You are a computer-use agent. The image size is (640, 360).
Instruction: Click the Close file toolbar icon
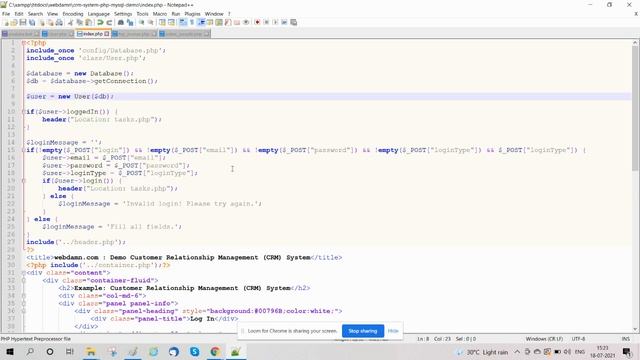pyautogui.click(x=42, y=22)
